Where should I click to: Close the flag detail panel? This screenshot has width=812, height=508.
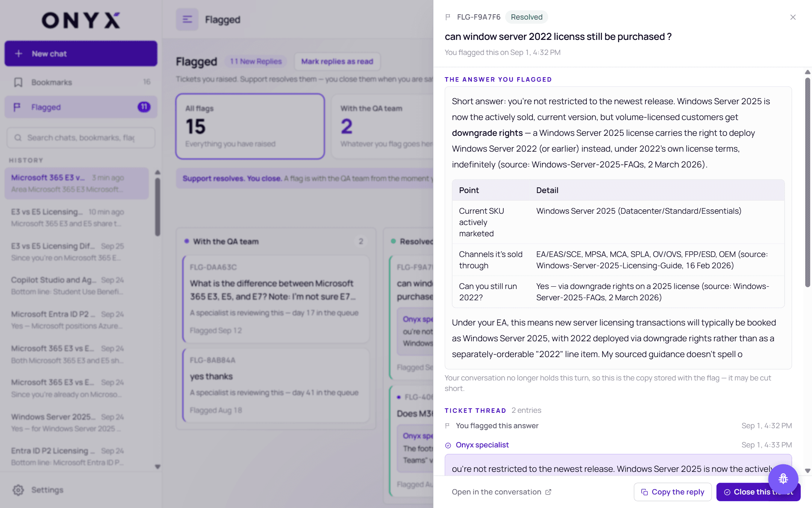pyautogui.click(x=793, y=17)
